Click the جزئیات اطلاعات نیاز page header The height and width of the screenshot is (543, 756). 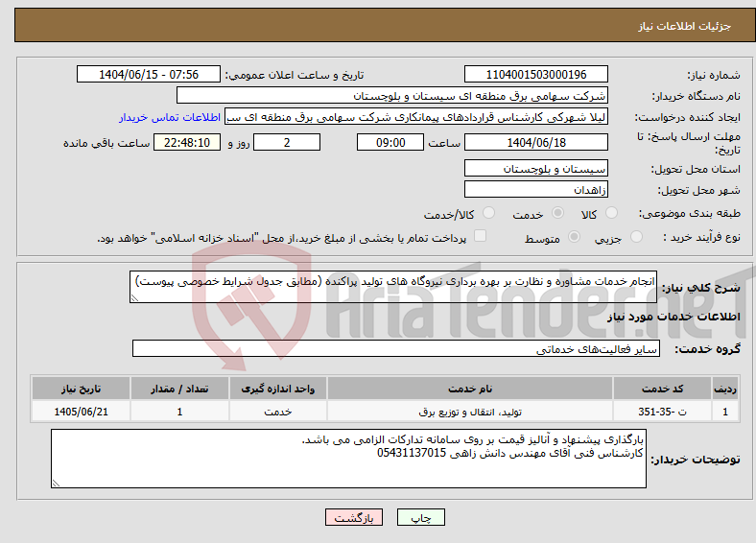tap(684, 26)
